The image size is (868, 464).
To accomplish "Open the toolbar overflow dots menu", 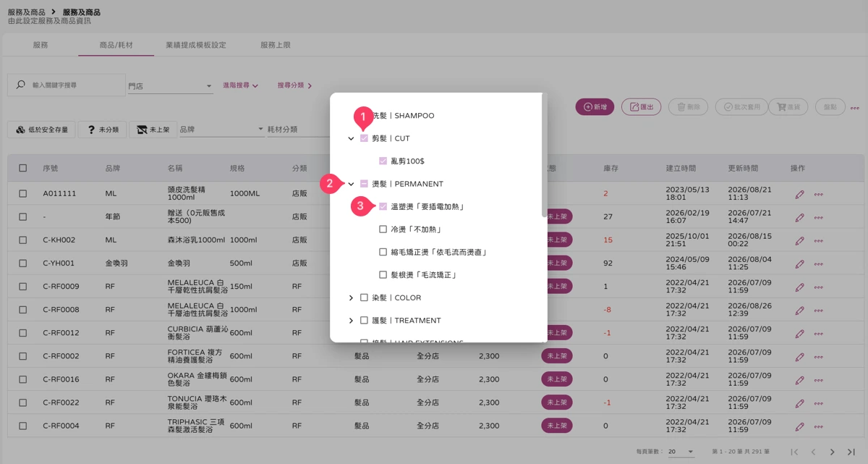I will pos(855,108).
